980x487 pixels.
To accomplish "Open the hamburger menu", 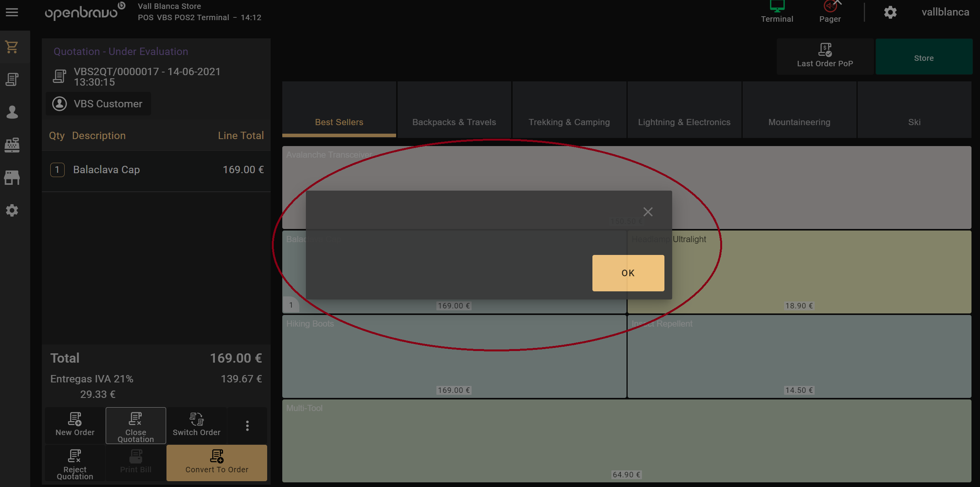I will [x=12, y=12].
